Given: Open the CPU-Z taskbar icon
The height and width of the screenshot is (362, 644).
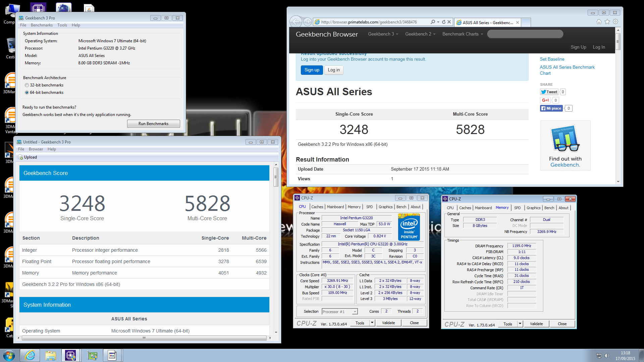Looking at the screenshot, I should [x=70, y=355].
